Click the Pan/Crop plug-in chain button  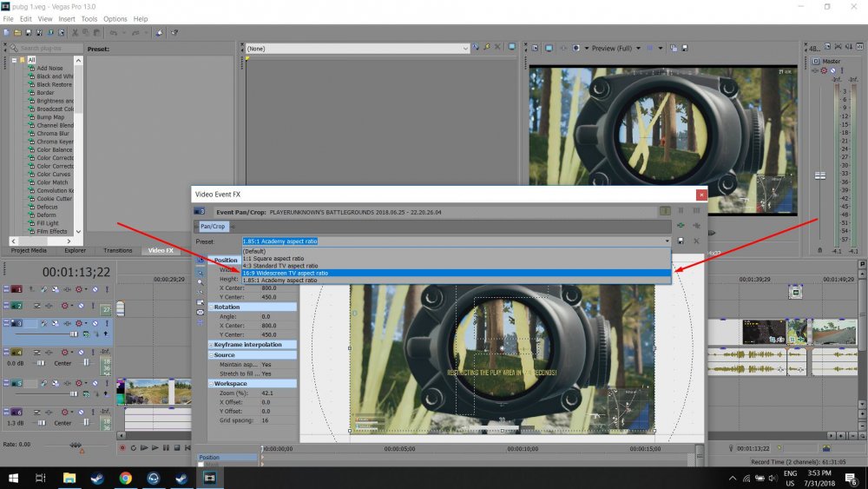pos(214,226)
